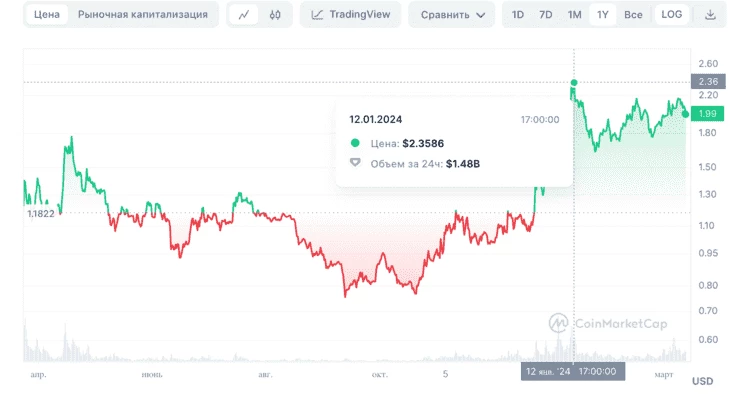Expand the Сравнить chevron arrow

tap(480, 15)
